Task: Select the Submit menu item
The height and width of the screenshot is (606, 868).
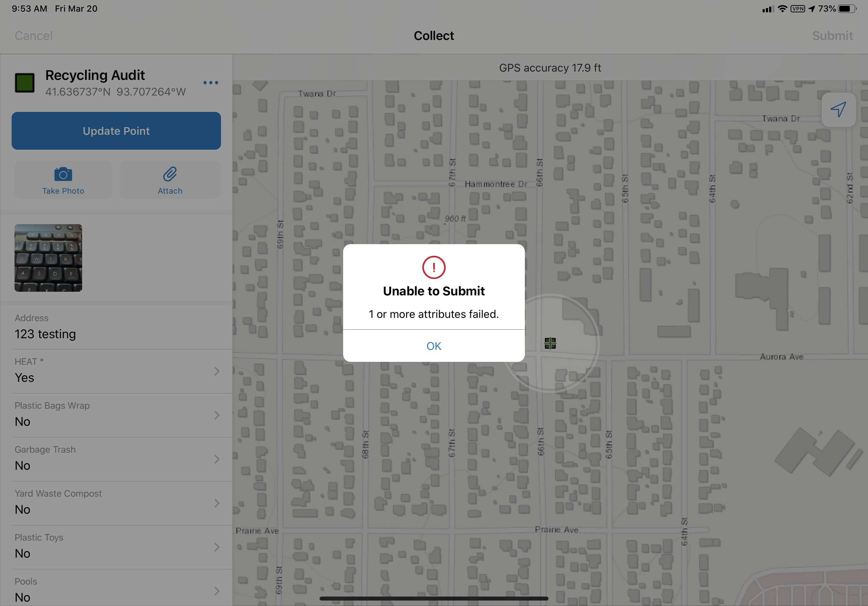Action: [x=832, y=36]
